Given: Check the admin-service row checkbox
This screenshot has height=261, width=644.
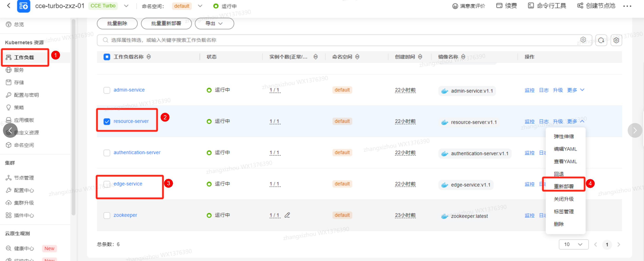Looking at the screenshot, I should pyautogui.click(x=107, y=90).
